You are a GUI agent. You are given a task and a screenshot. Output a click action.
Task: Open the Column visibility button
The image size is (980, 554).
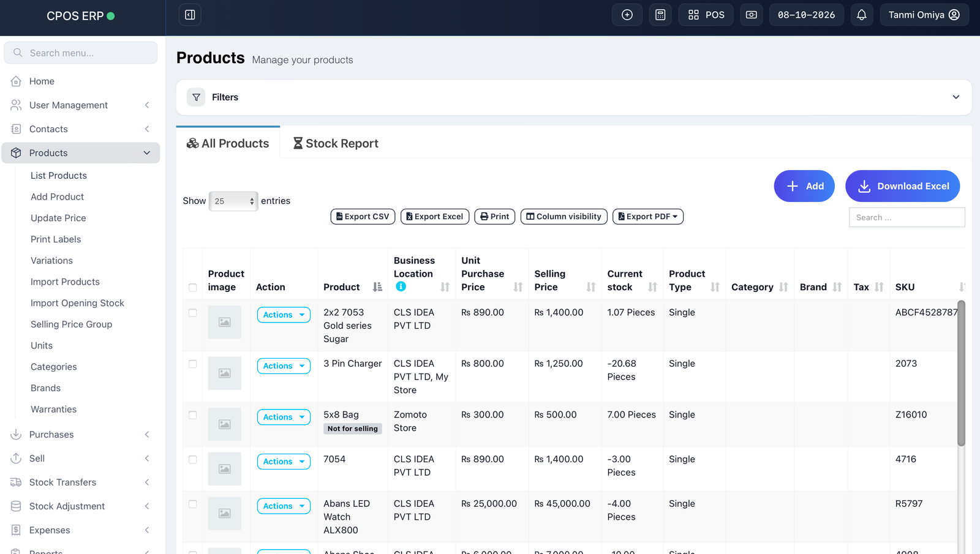pos(564,217)
